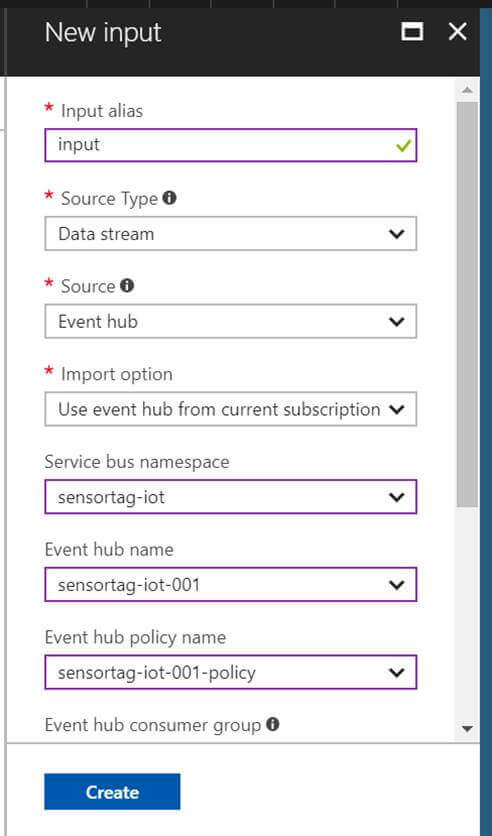Image resolution: width=492 pixels, height=836 pixels.
Task: Click the New input blade title
Action: click(103, 33)
